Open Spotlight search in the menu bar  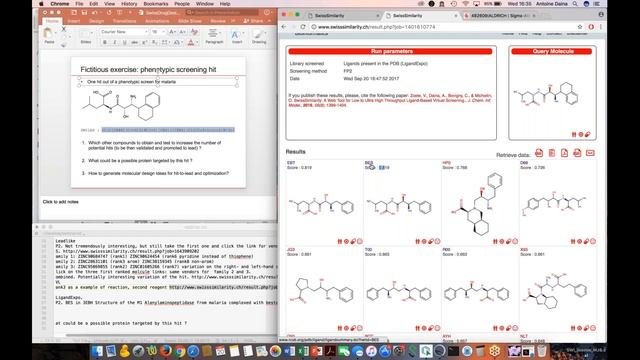pyautogui.click(x=575, y=4)
